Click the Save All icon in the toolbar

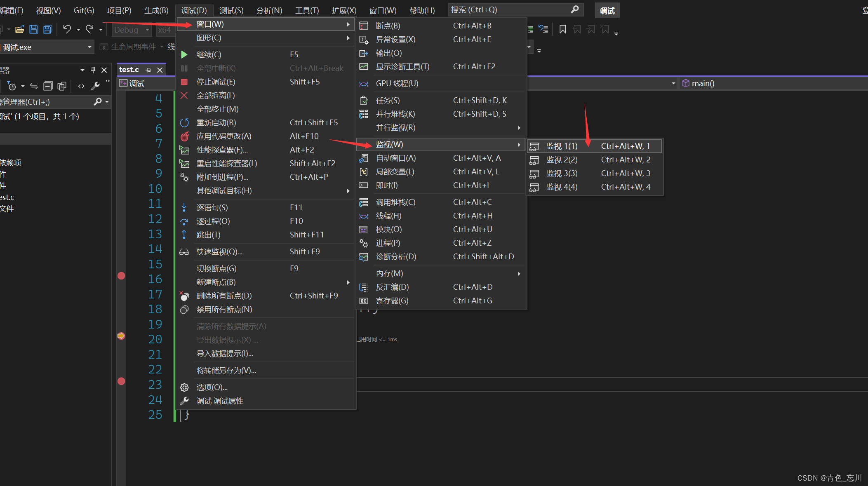pyautogui.click(x=48, y=29)
